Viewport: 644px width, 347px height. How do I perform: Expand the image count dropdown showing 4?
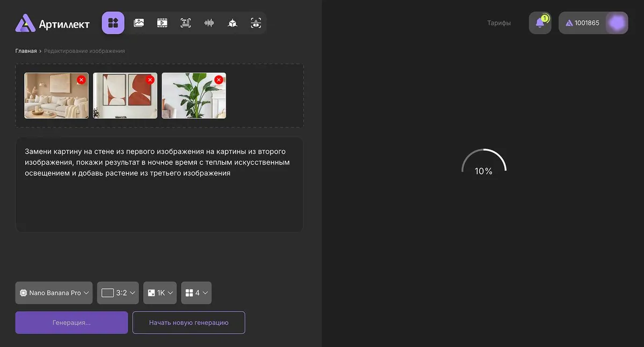(x=196, y=293)
